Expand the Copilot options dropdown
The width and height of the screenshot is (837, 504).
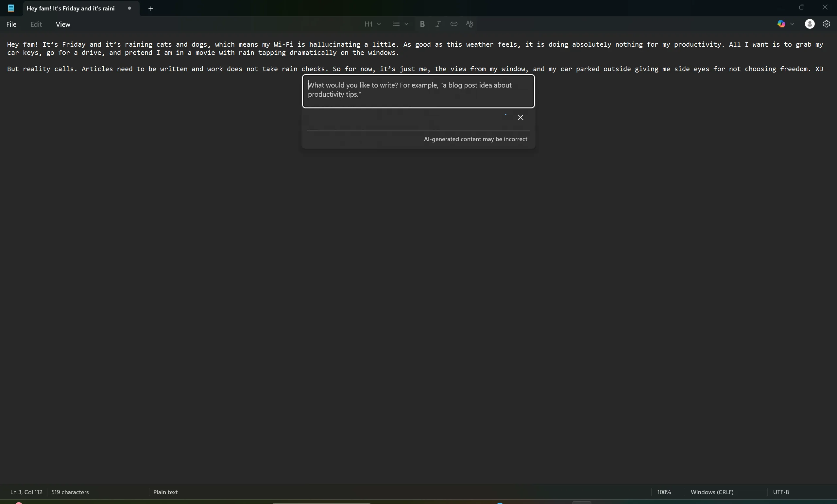click(793, 24)
